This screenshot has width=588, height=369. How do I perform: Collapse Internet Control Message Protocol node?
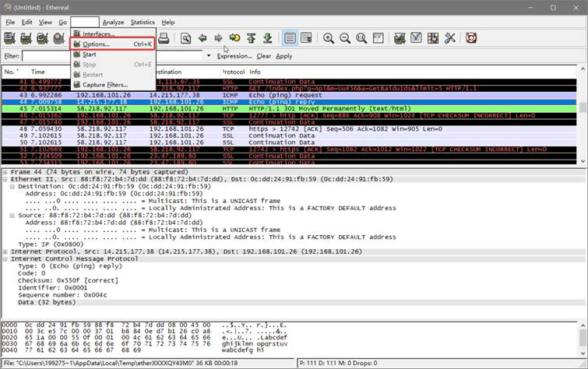[x=5, y=258]
